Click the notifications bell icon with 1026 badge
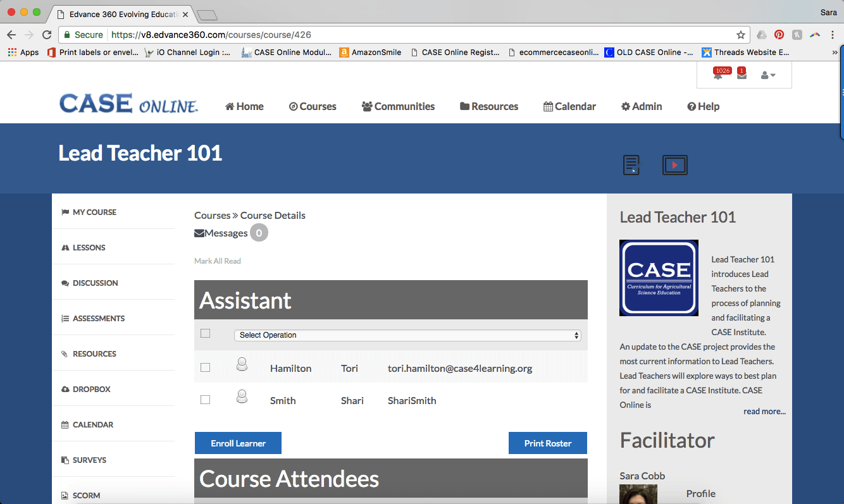844x504 pixels. click(717, 76)
